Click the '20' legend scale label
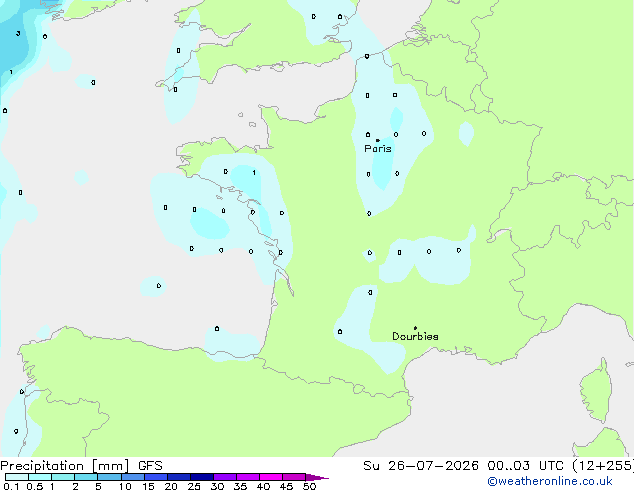Image resolution: width=634 pixels, height=490 pixels. (x=171, y=486)
